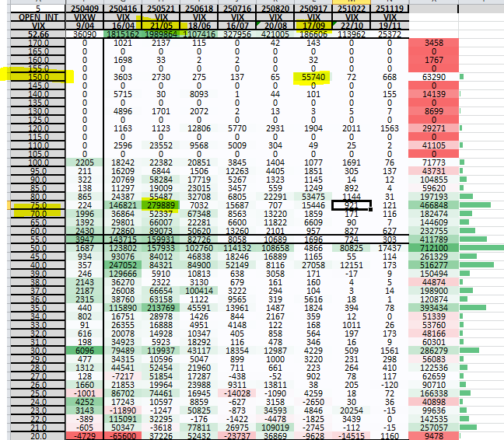This screenshot has height=440, width=504.
Task: Select the highlighted 75.0 strike header
Action: (x=38, y=205)
